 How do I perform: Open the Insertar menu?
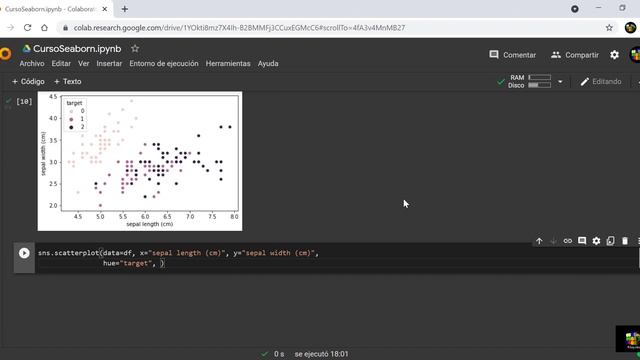click(109, 64)
